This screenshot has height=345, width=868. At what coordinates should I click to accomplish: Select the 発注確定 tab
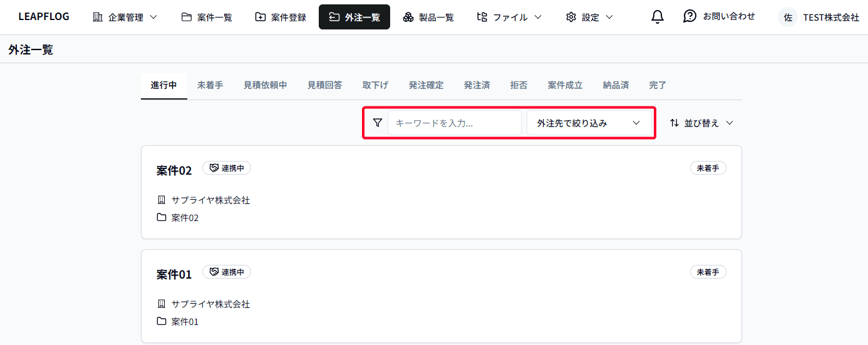pyautogui.click(x=426, y=85)
